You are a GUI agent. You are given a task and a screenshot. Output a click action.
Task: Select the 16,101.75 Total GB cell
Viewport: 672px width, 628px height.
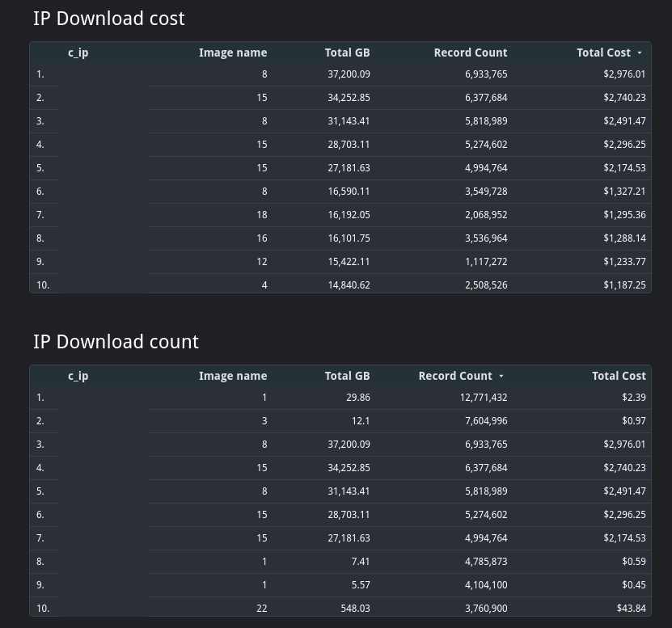coord(349,238)
